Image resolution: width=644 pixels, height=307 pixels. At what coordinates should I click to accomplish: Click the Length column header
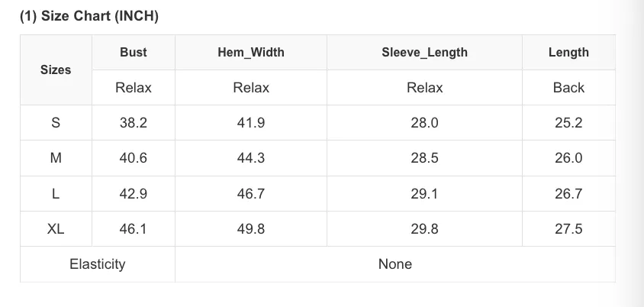(x=568, y=53)
